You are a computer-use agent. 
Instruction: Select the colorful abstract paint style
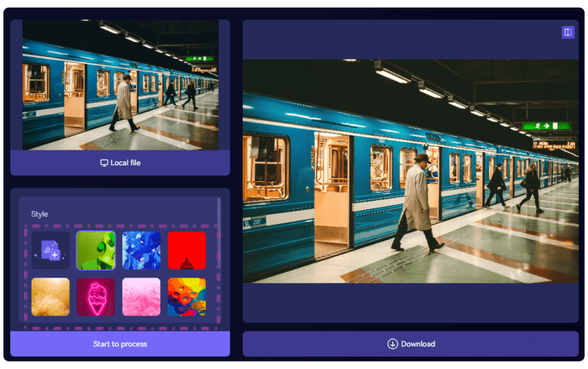pos(187,297)
